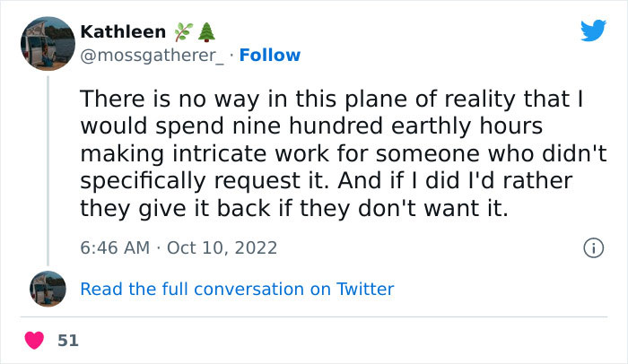The image size is (628, 364).
Task: Follow the @mossgatherer_ account
Action: pos(271,56)
